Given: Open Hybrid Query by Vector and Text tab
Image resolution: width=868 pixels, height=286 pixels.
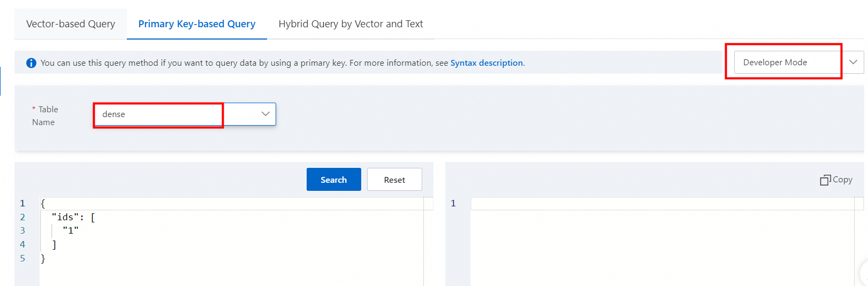Looking at the screenshot, I should pos(351,24).
